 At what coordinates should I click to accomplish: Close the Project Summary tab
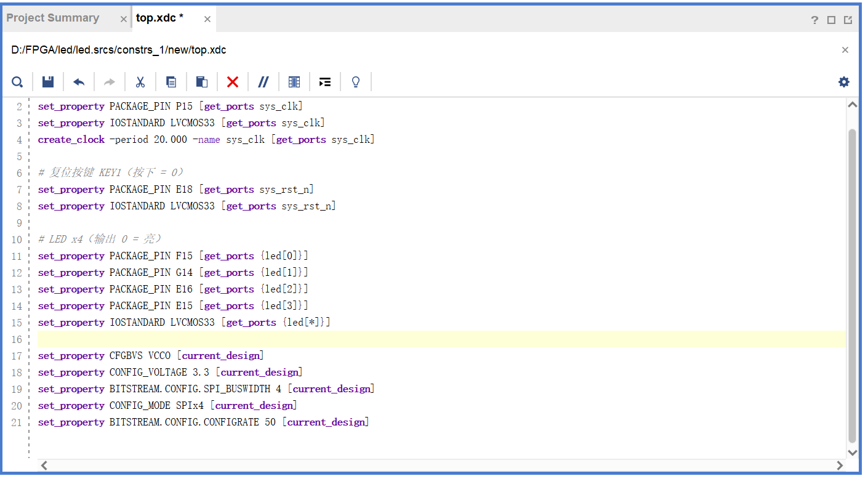124,19
